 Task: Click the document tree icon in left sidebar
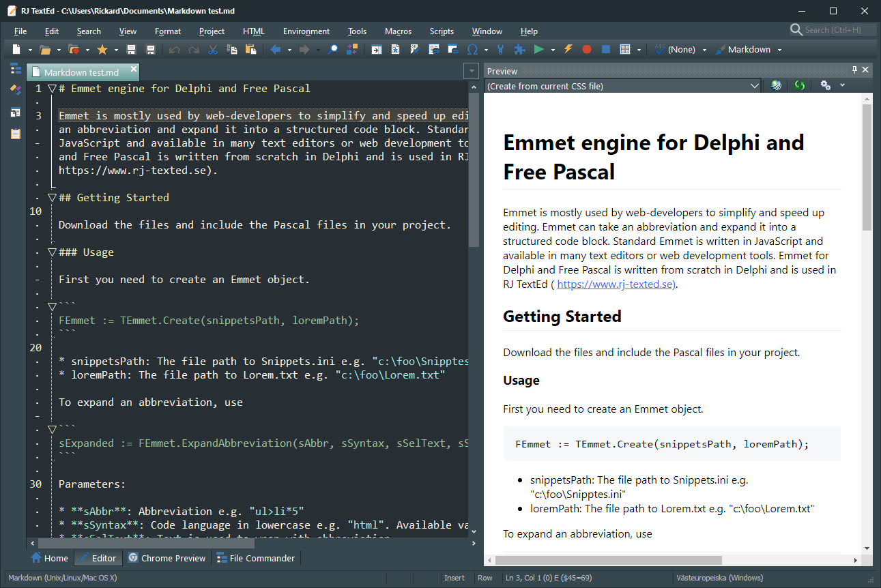(16, 68)
